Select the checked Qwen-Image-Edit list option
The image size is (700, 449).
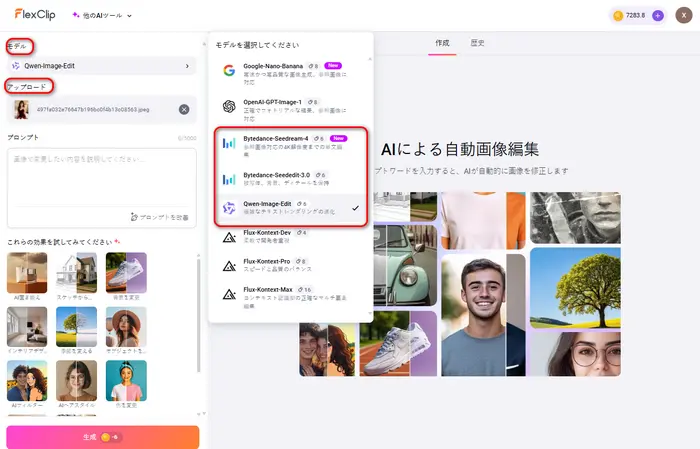tap(289, 208)
